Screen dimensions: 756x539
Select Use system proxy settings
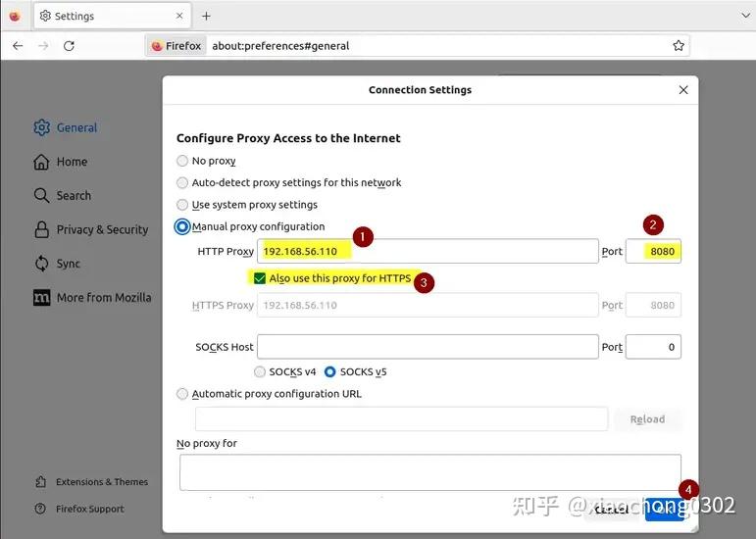[247, 205]
